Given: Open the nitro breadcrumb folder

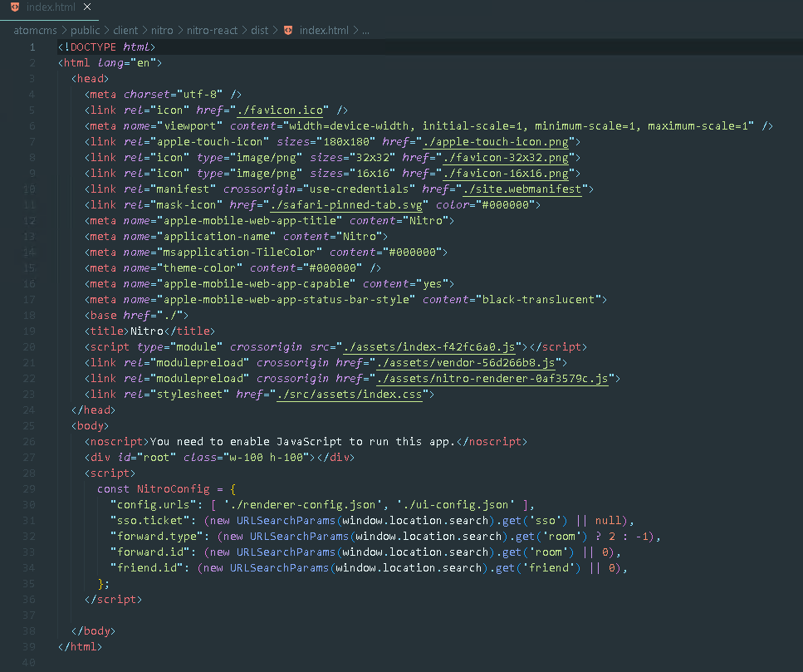Looking at the screenshot, I should point(162,30).
